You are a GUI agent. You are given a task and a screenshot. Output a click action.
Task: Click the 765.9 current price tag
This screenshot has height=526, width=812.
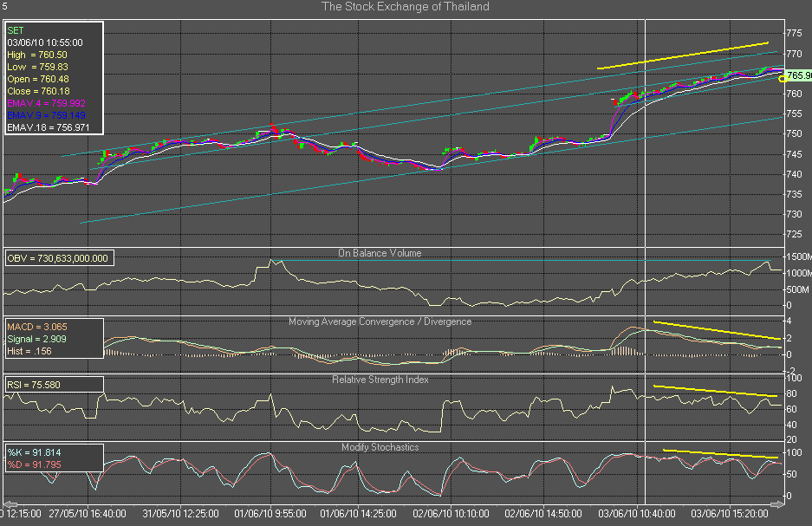click(x=799, y=75)
